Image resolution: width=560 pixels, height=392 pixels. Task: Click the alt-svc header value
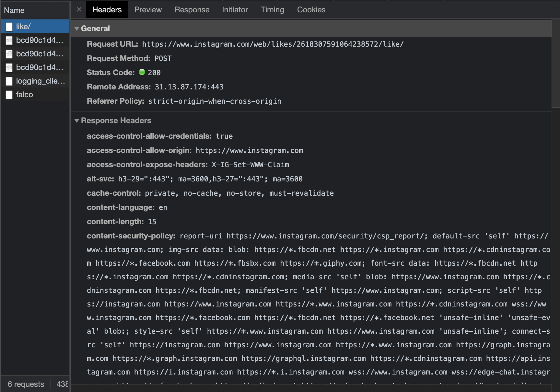coord(210,179)
